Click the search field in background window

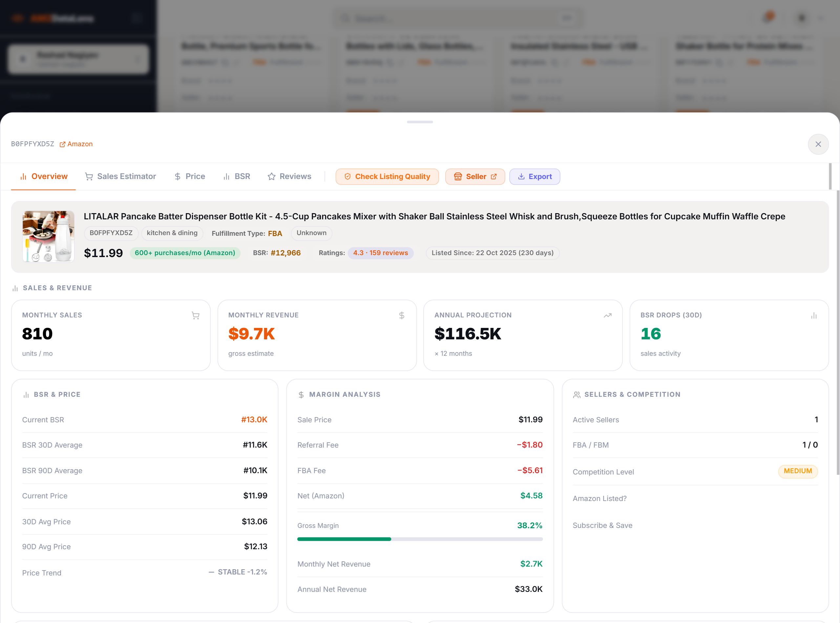coord(457,18)
